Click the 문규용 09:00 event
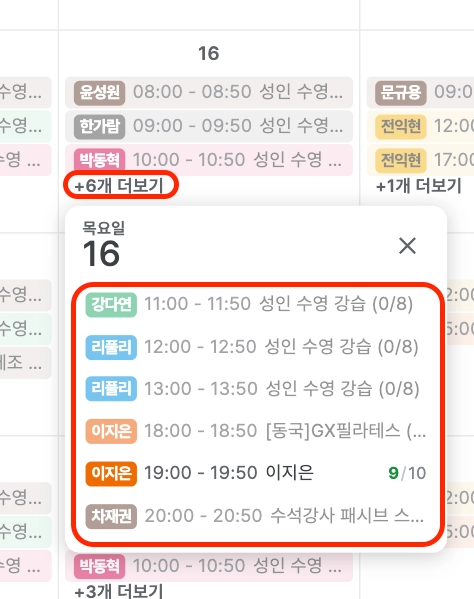 pyautogui.click(x=420, y=92)
